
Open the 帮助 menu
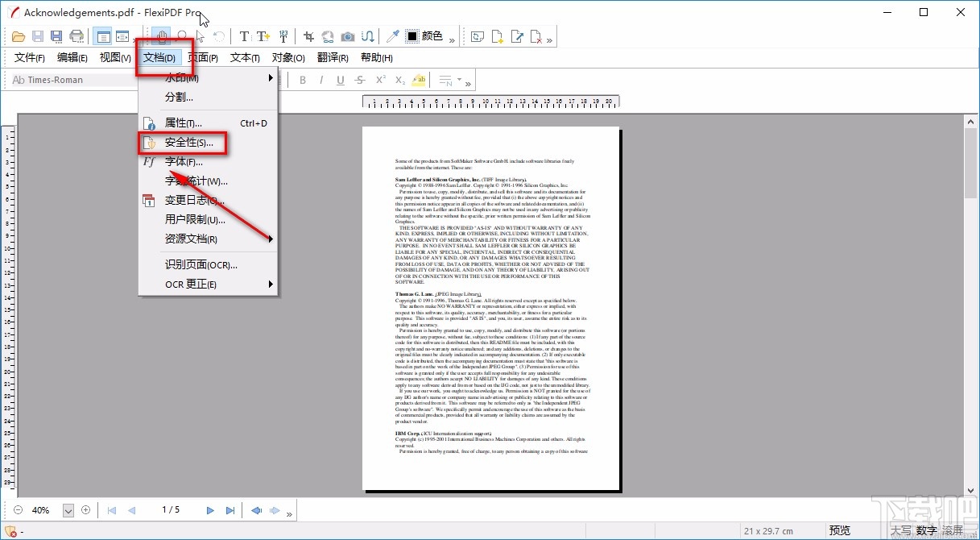[x=377, y=58]
